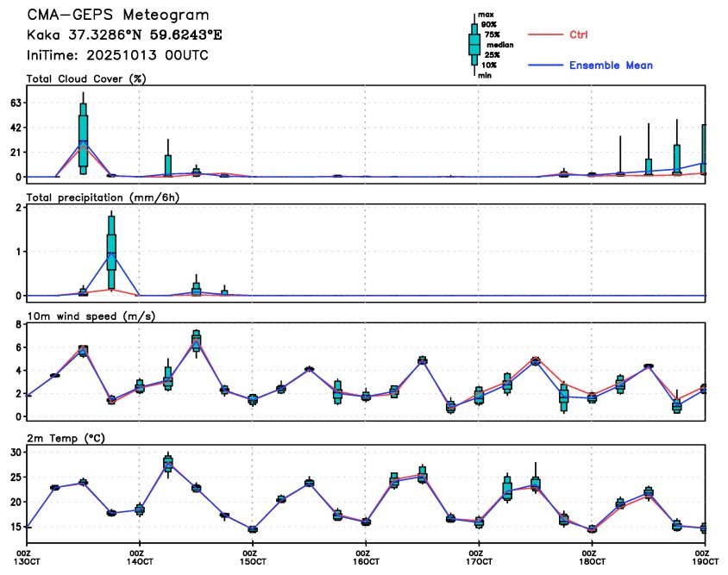Image resolution: width=728 pixels, height=575 pixels.
Task: Select the highest 2m temperature box plot
Action: pos(168,464)
